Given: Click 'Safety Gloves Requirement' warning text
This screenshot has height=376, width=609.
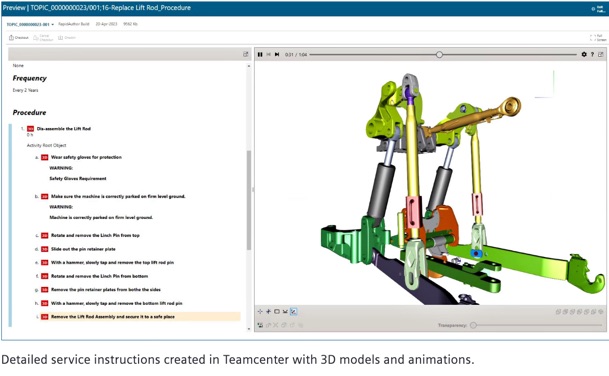Looking at the screenshot, I should click(x=78, y=179).
